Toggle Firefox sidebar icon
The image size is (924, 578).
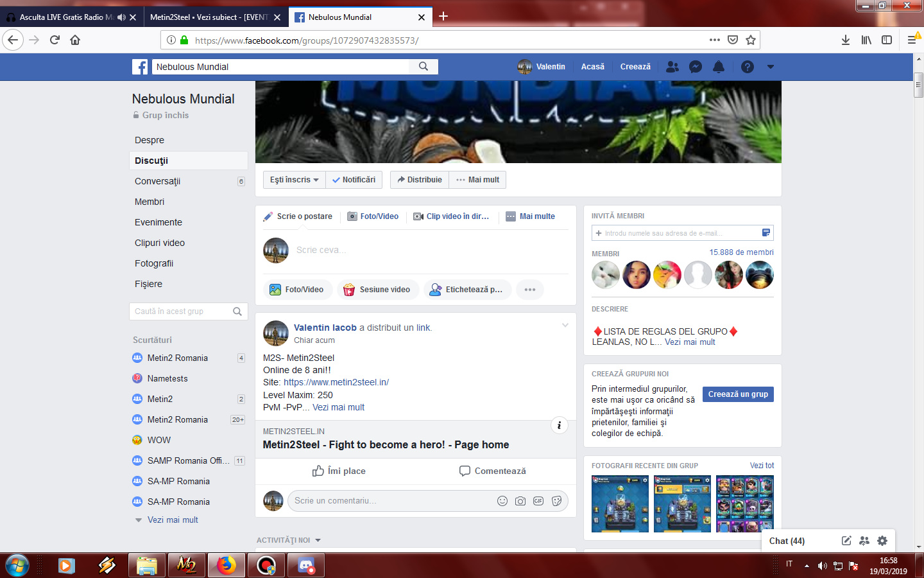click(887, 40)
